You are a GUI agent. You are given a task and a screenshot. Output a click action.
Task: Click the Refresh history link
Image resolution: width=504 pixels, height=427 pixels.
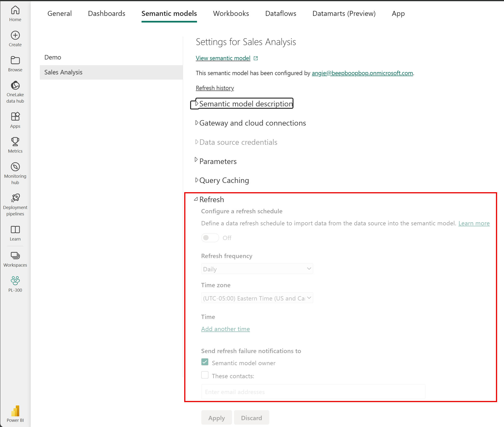click(x=215, y=88)
